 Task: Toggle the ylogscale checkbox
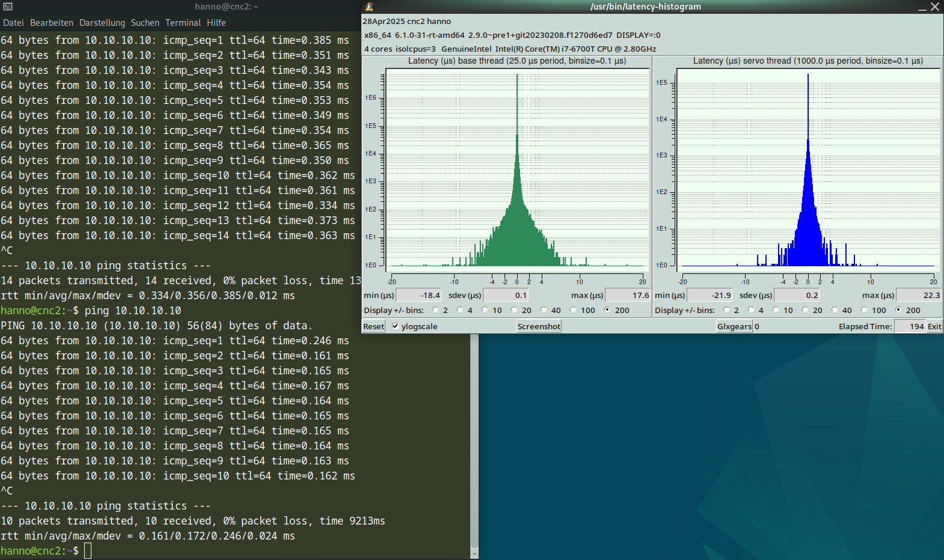pos(395,326)
